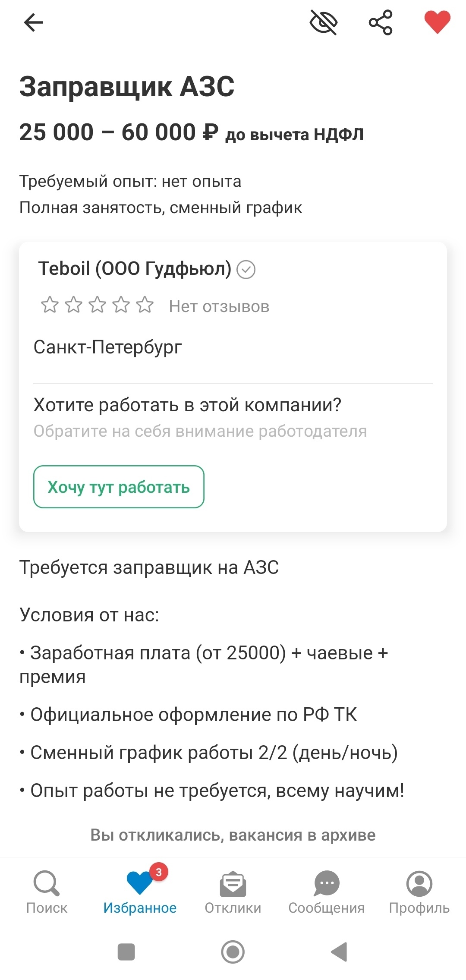Viewport: 466px width, 980px height.
Task: Toggle the red heart favorite icon
Action: pos(437,22)
